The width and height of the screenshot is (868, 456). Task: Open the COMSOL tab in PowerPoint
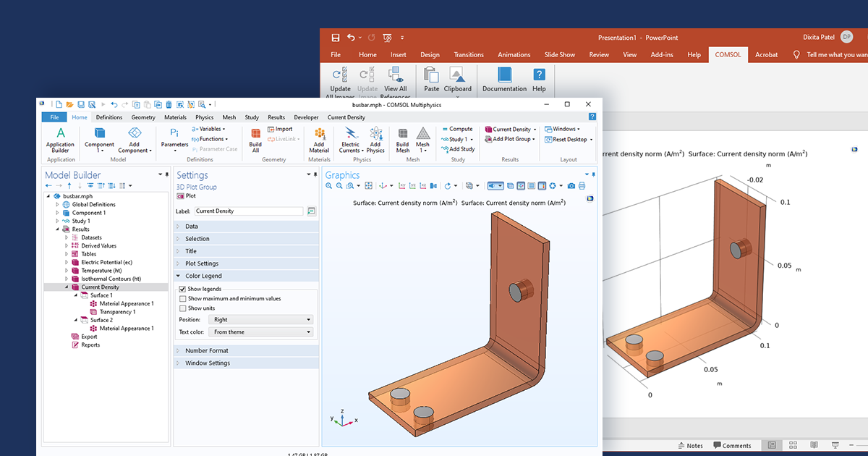click(x=728, y=54)
